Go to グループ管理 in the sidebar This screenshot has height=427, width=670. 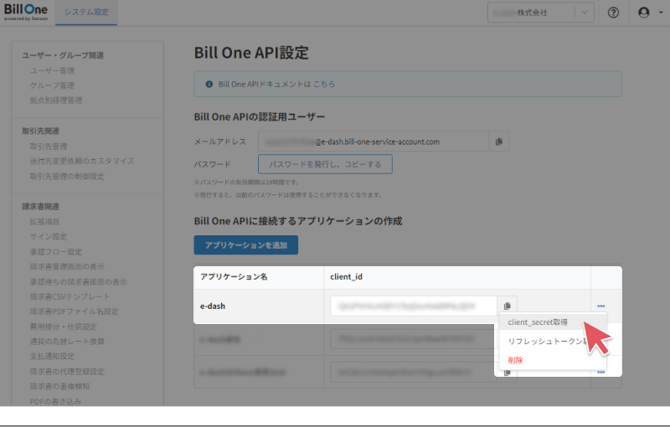pyautogui.click(x=52, y=85)
